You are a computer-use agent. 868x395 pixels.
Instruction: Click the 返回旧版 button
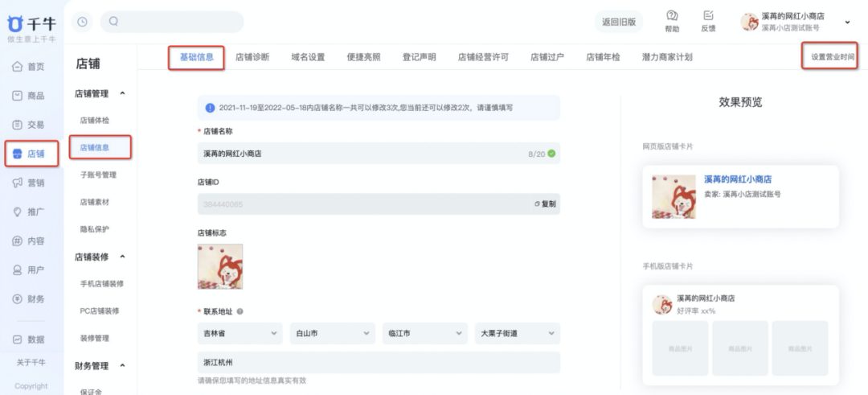click(x=619, y=23)
